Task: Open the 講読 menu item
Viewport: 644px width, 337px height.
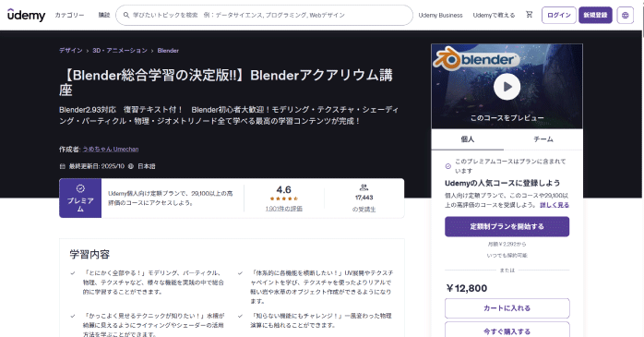Action: pos(104,15)
